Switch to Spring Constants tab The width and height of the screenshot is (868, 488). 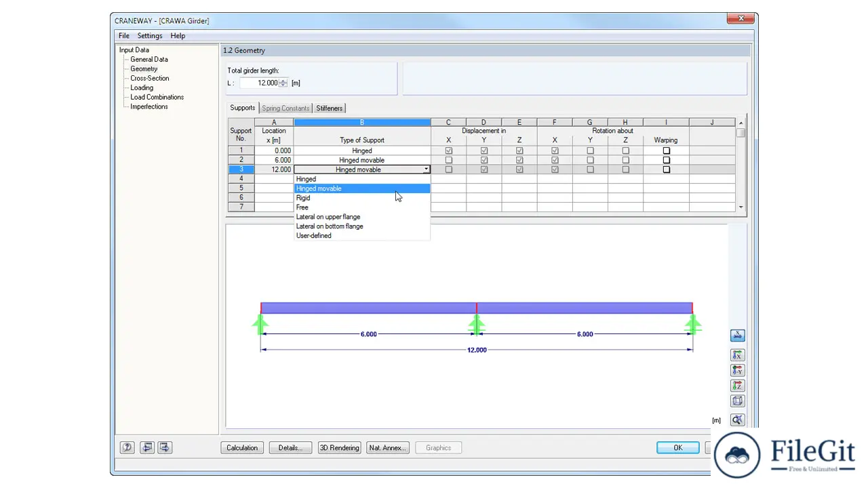(285, 108)
